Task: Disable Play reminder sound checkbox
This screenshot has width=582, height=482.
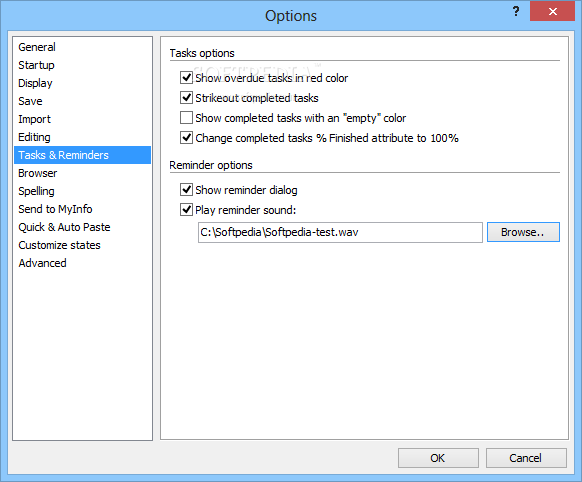Action: point(186,210)
